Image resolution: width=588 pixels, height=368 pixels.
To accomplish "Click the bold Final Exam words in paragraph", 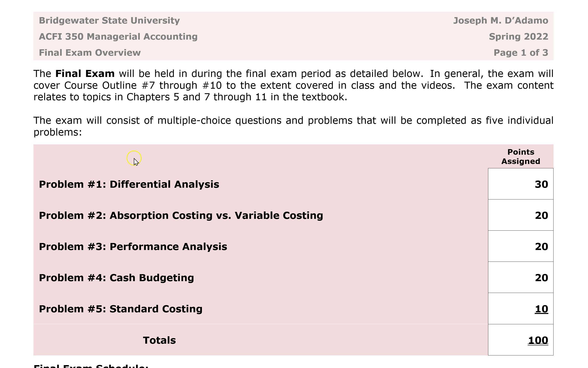I will (x=85, y=73).
